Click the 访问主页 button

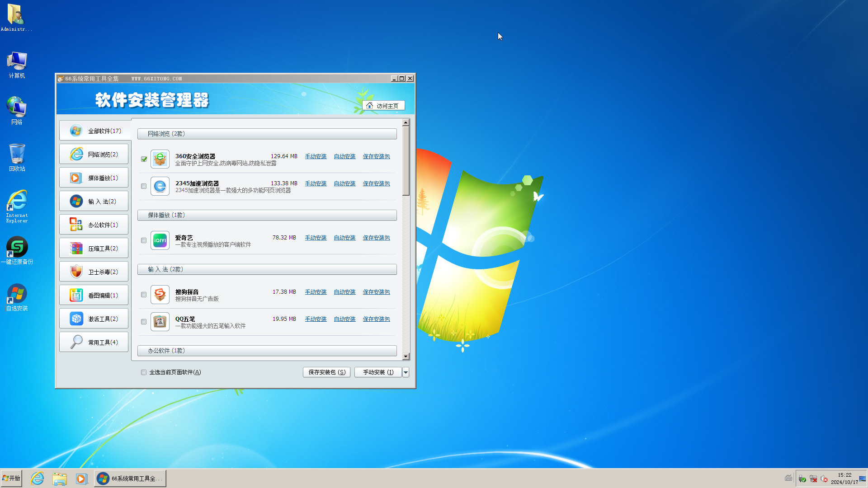[x=383, y=106]
